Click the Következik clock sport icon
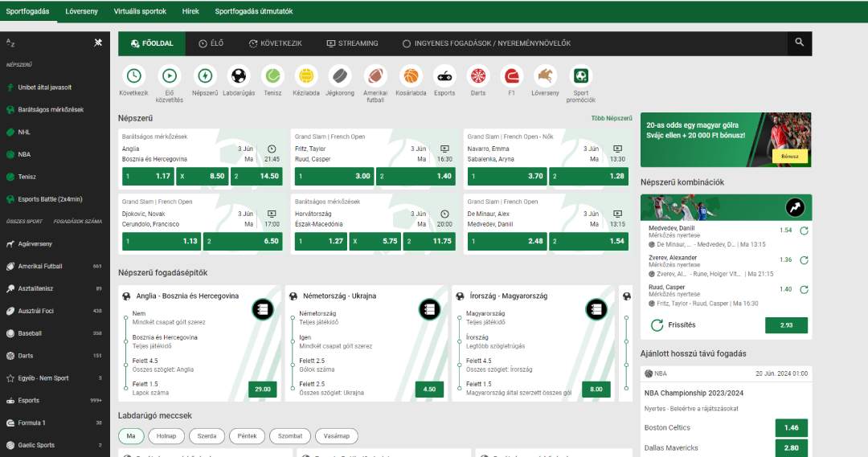This screenshot has width=868, height=457. (133, 75)
